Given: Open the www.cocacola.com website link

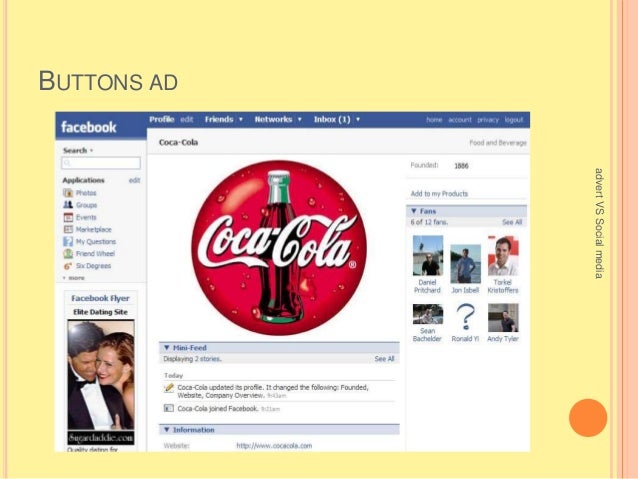Looking at the screenshot, I should [x=274, y=446].
